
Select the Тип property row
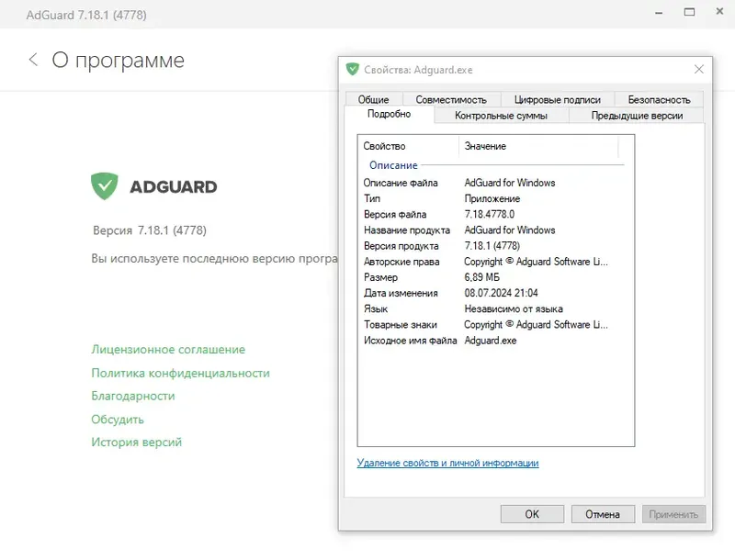pos(493,198)
